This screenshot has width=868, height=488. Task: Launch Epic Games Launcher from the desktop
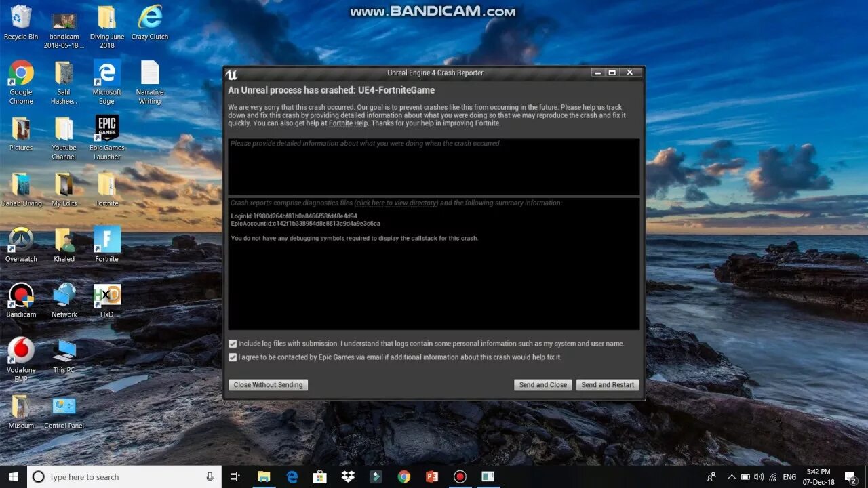[x=106, y=138]
